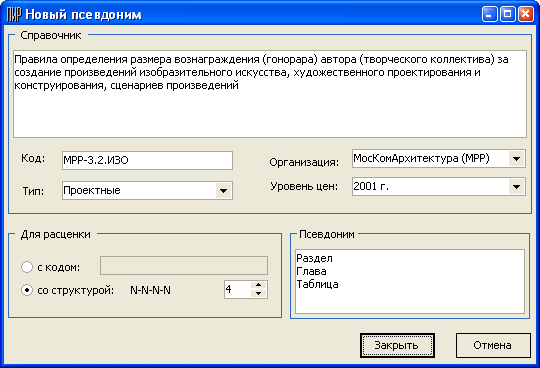The height and width of the screenshot is (368, 540).
Task: Click the Псевдоним group title
Action: tap(327, 234)
